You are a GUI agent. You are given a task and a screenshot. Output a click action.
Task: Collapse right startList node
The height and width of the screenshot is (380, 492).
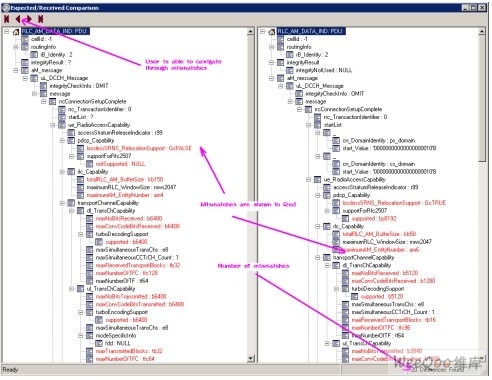pyautogui.click(x=309, y=125)
